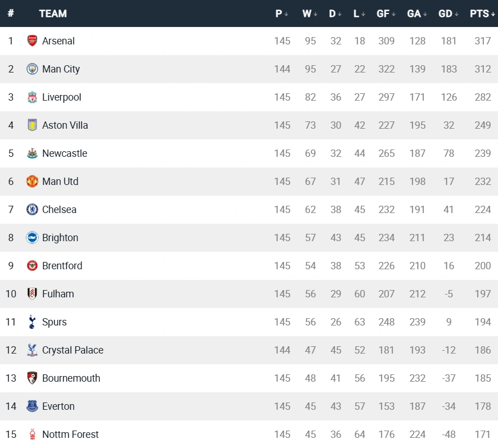The height and width of the screenshot is (448, 498).
Task: Click the TEAM column header
Action: tap(53, 14)
